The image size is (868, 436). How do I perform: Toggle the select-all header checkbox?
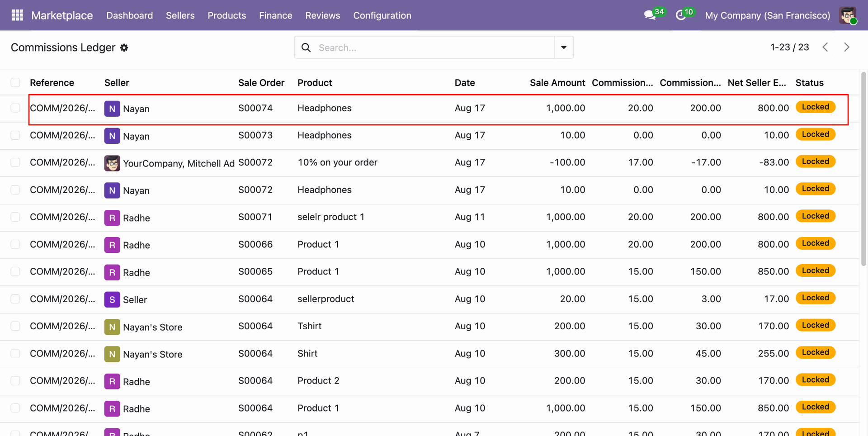[15, 82]
